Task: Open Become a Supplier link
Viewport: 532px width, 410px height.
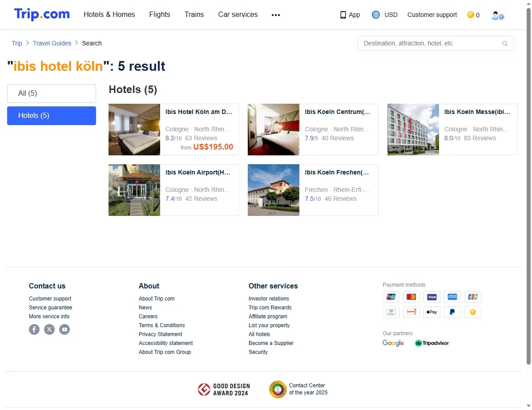Action: click(271, 343)
